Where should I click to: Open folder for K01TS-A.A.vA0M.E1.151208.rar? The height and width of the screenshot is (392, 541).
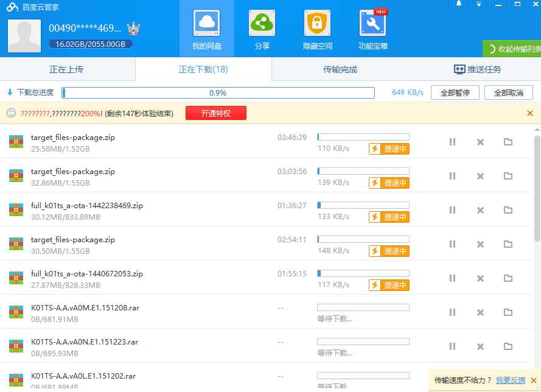pyautogui.click(x=508, y=313)
